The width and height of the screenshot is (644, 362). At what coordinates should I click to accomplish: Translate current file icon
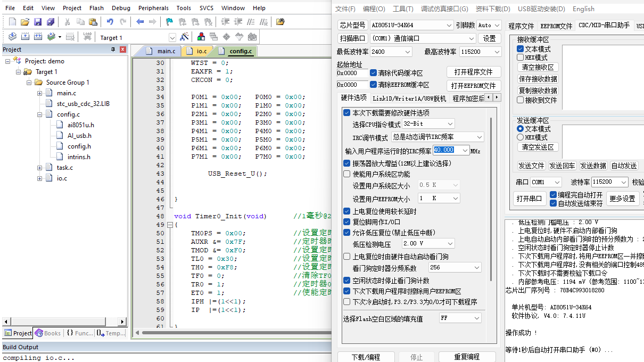point(12,37)
